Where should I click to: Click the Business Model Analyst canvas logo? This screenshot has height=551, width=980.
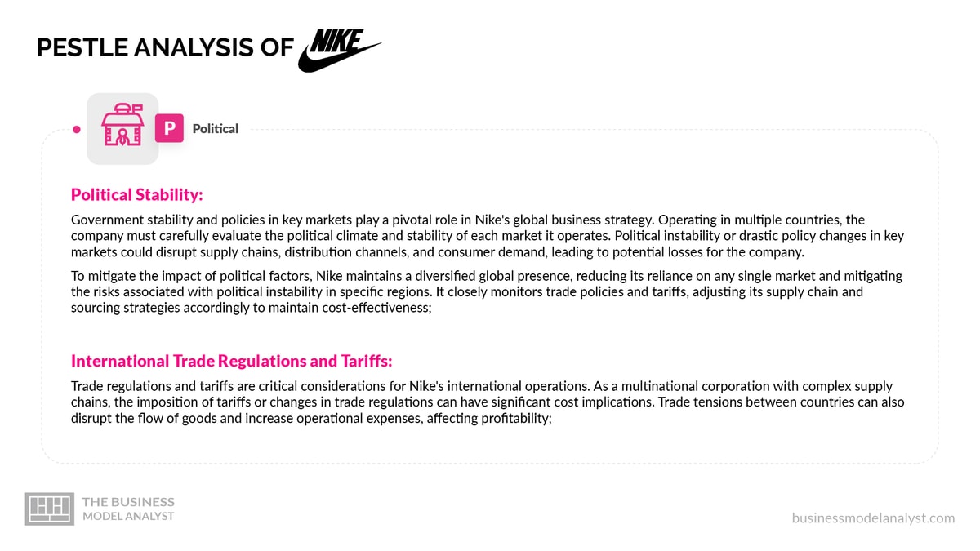click(x=51, y=508)
